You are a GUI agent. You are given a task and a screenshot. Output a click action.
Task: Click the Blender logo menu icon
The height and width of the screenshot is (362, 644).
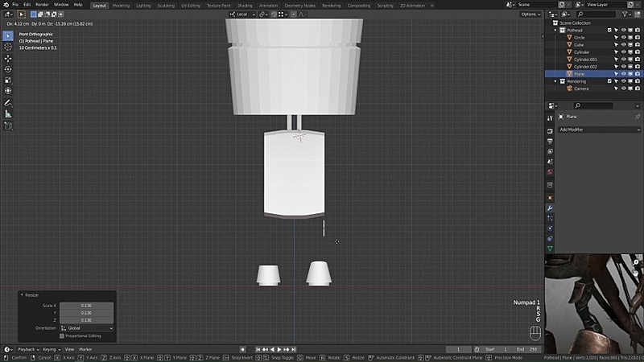(x=6, y=5)
